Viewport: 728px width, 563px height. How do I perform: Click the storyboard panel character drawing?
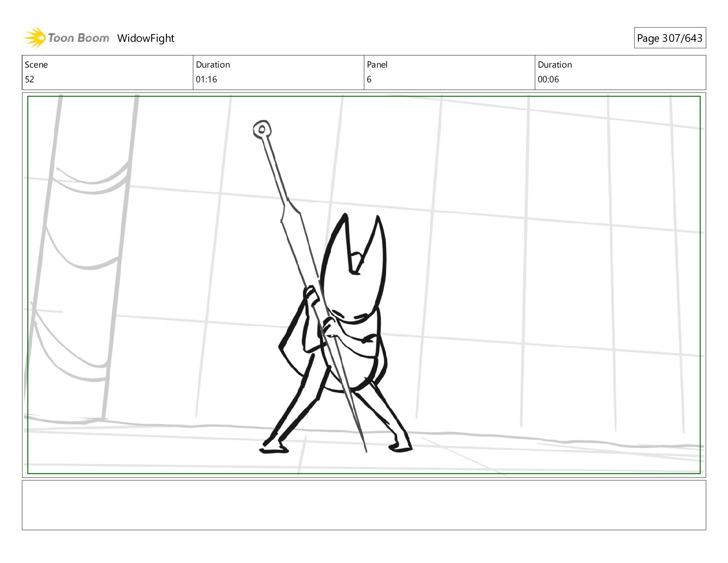333,287
